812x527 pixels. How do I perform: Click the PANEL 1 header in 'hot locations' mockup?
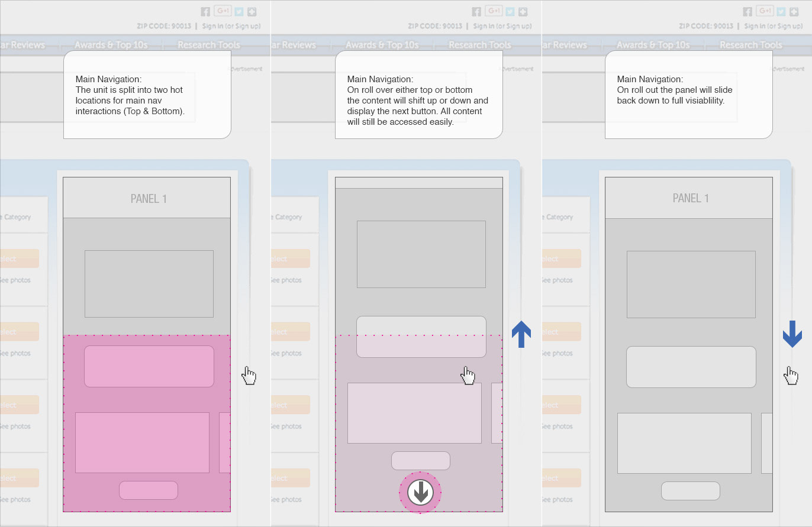coord(147,198)
